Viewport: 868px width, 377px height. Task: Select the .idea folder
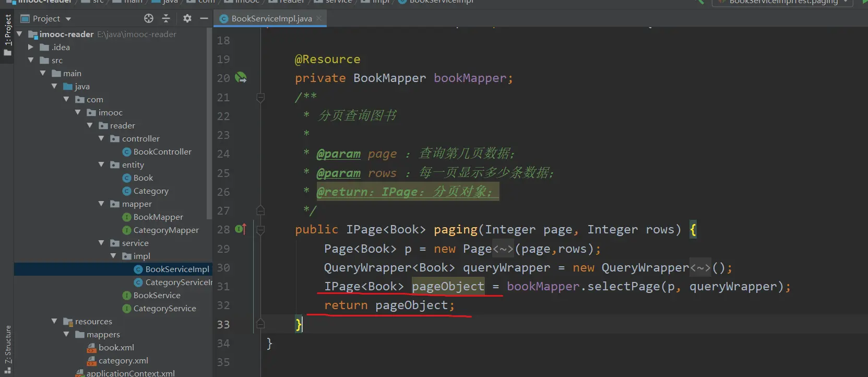point(61,47)
